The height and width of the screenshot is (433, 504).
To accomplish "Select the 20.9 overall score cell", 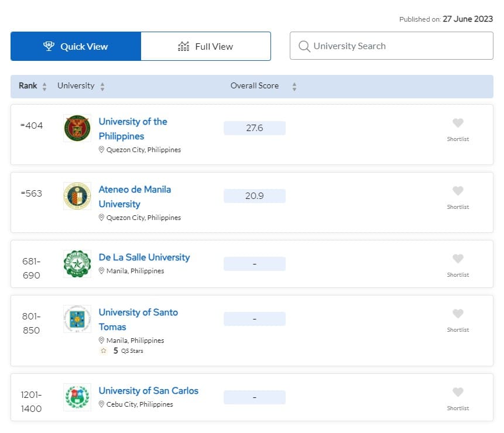I will [255, 196].
